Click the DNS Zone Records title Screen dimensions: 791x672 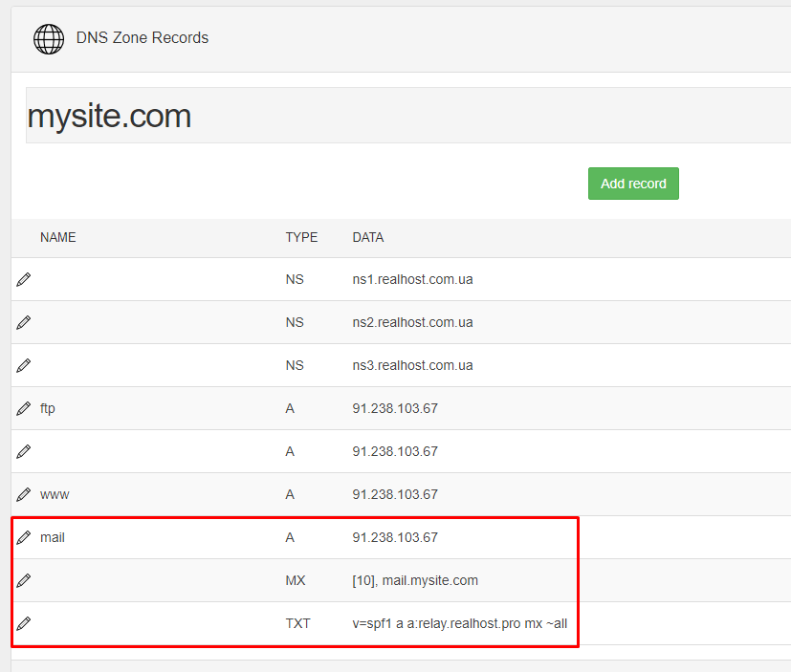point(143,38)
